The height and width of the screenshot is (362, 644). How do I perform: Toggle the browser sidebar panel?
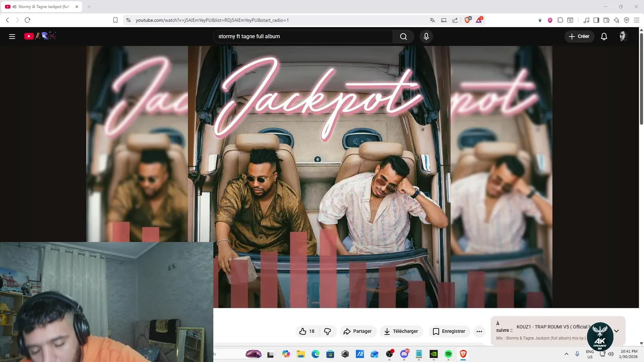pyautogui.click(x=596, y=20)
